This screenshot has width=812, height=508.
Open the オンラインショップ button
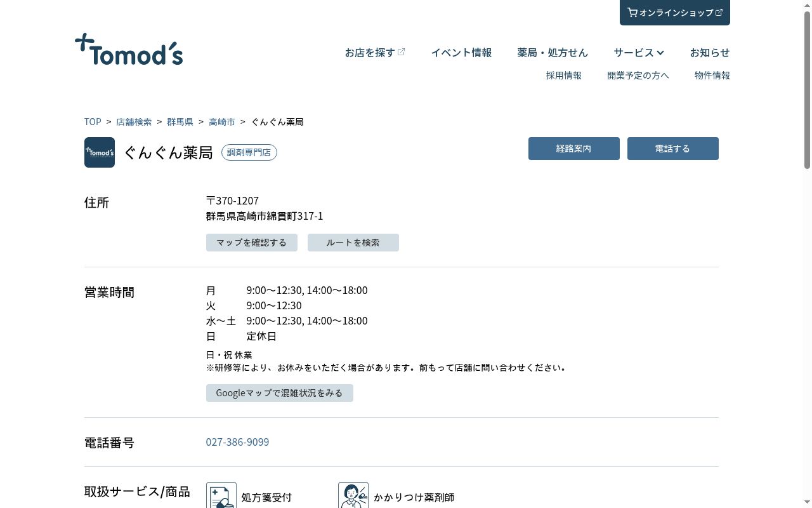(x=675, y=13)
